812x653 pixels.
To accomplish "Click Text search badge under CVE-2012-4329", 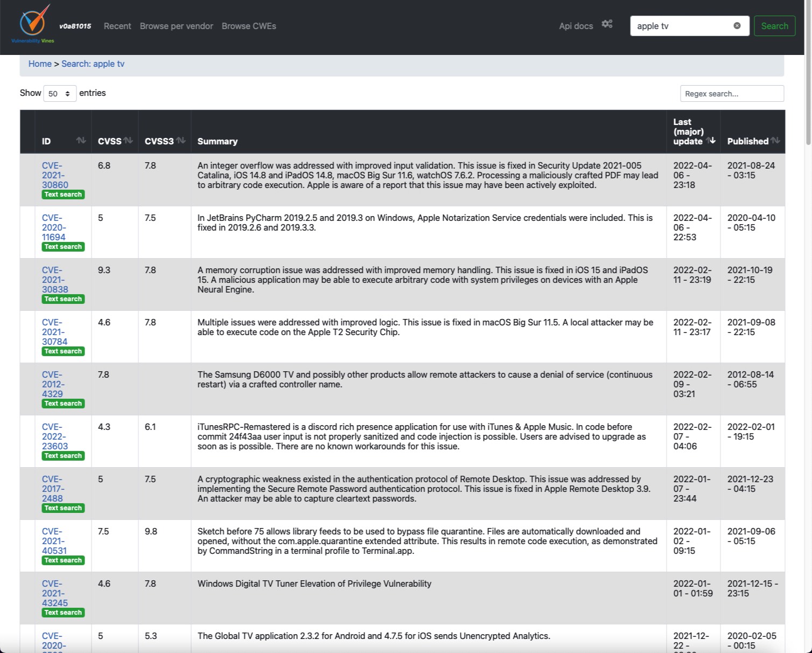I will click(63, 404).
